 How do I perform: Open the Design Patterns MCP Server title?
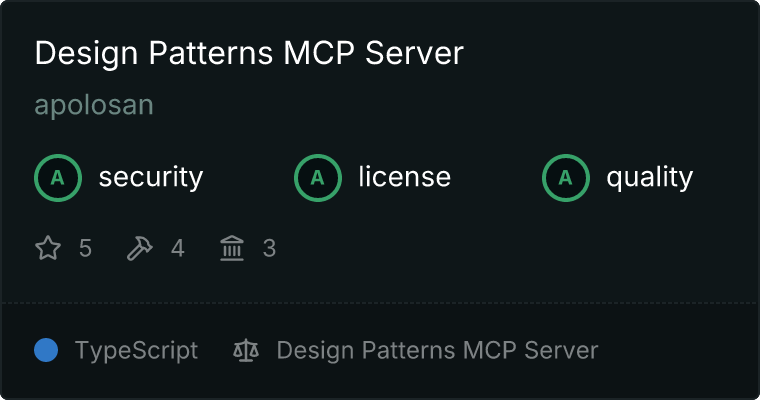[x=249, y=54]
